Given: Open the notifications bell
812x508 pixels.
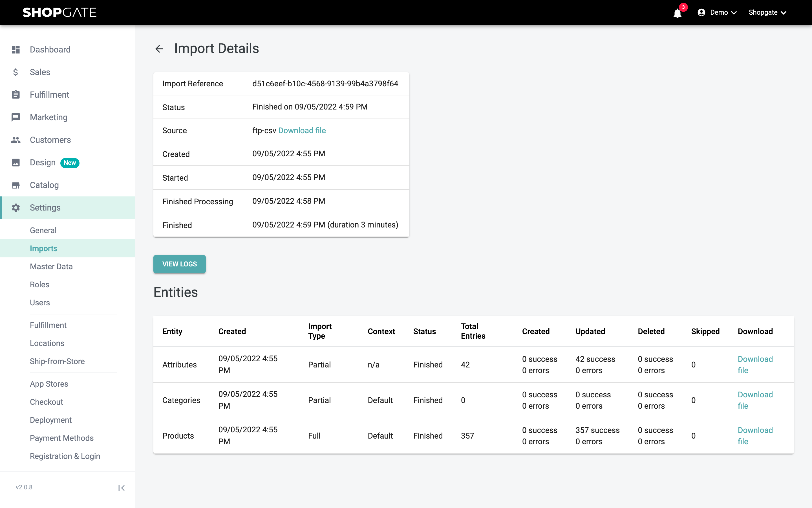Looking at the screenshot, I should [677, 13].
